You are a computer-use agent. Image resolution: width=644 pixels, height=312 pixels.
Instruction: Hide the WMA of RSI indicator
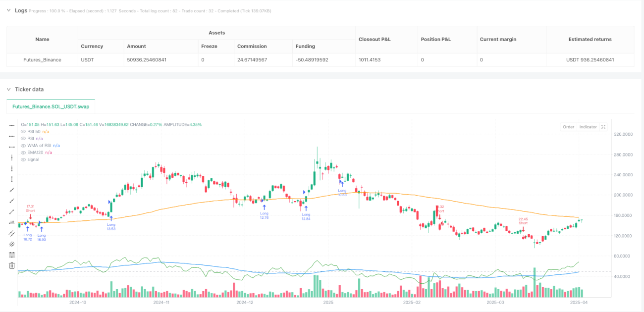click(23, 145)
